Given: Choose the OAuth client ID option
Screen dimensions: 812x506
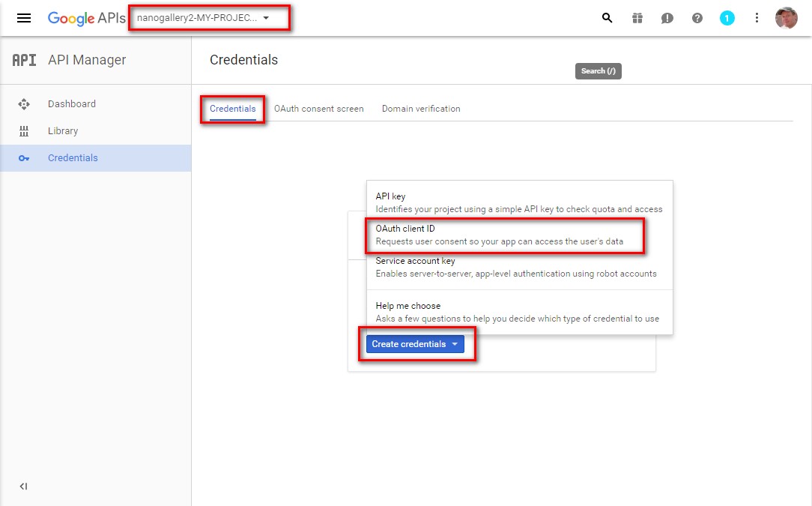Looking at the screenshot, I should pos(519,235).
